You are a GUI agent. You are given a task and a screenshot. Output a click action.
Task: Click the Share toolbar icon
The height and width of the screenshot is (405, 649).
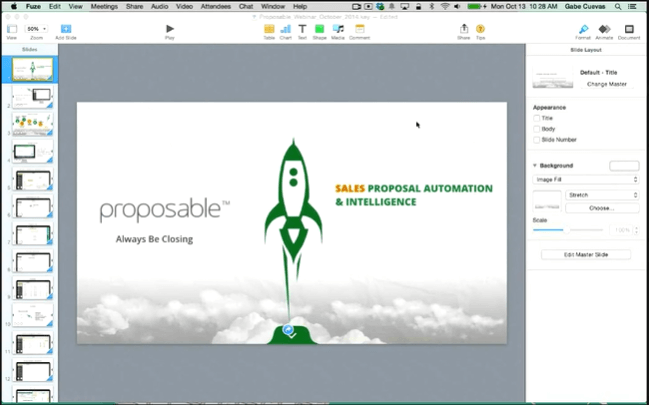464,29
